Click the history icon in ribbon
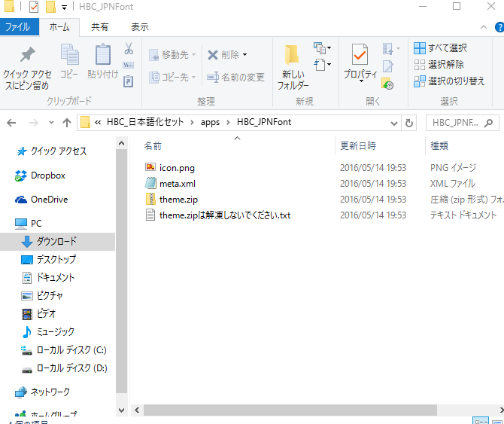 [x=388, y=84]
